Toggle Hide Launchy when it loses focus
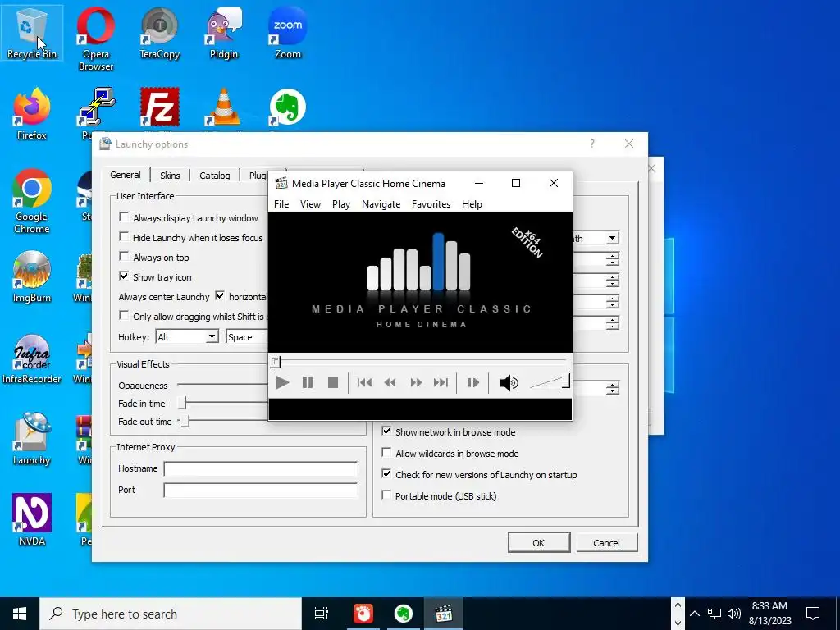This screenshot has height=630, width=840. (124, 237)
